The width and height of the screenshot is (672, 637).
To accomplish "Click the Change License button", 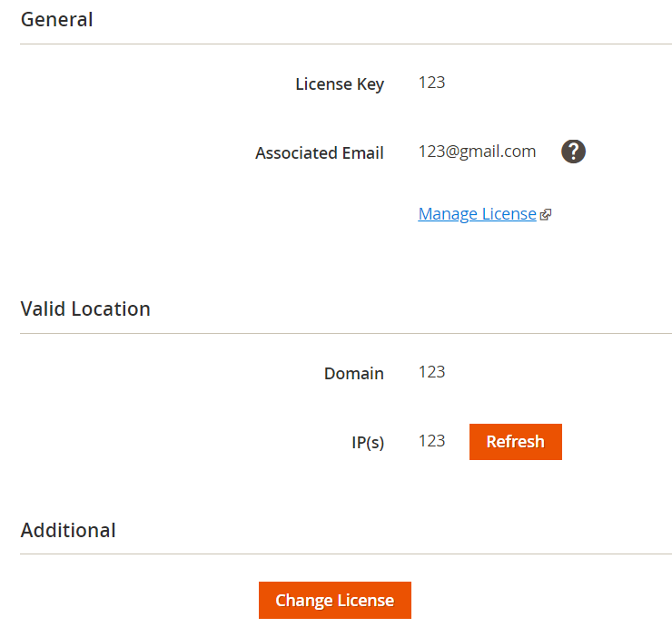I will pyautogui.click(x=334, y=601).
